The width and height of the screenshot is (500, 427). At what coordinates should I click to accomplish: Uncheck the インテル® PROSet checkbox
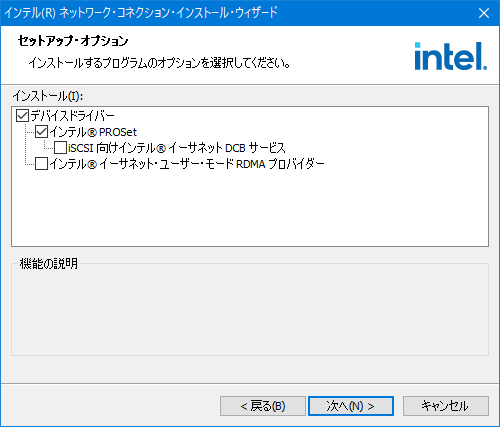point(42,132)
